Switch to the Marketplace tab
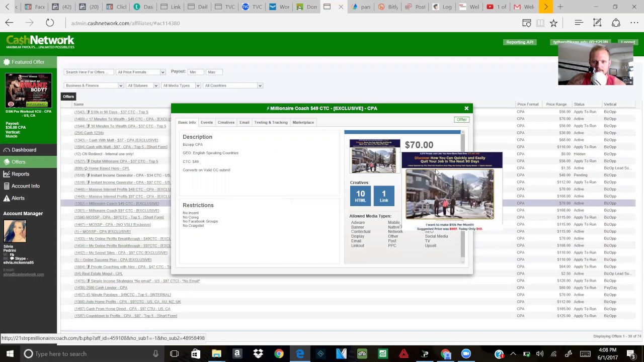 pyautogui.click(x=303, y=122)
